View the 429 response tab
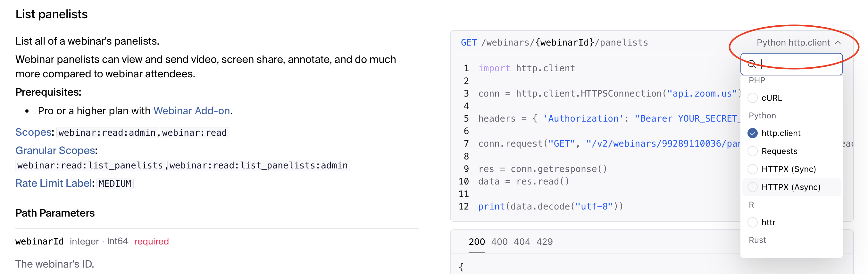This screenshot has height=274, width=868. 544,242
